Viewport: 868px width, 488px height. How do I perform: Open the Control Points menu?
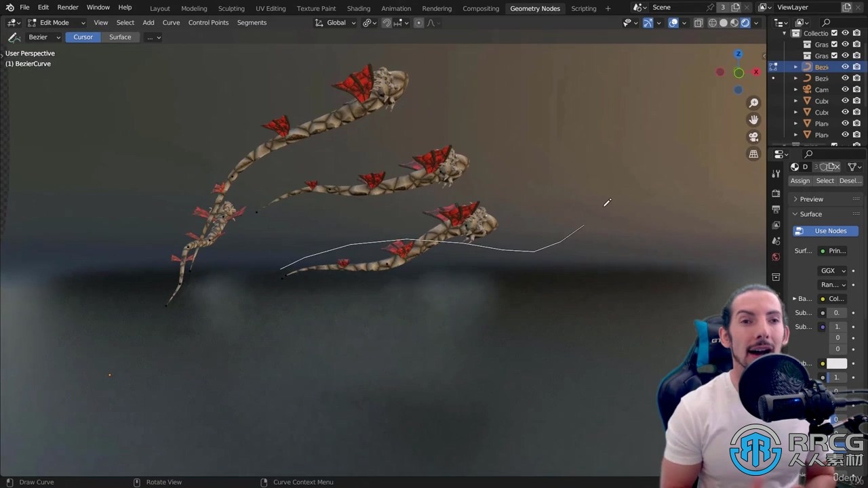coord(208,22)
